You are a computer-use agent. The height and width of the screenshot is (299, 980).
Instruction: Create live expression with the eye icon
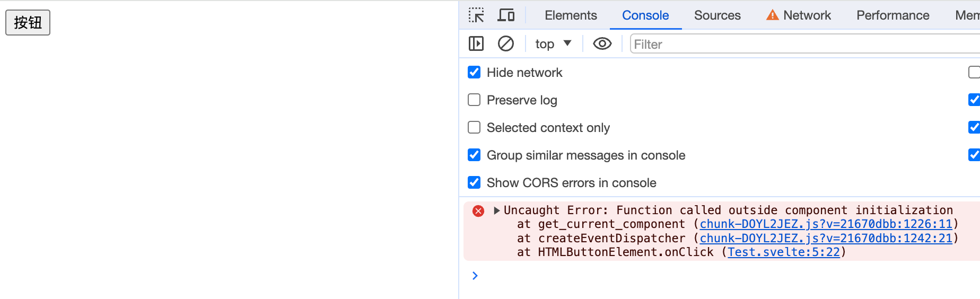point(602,43)
